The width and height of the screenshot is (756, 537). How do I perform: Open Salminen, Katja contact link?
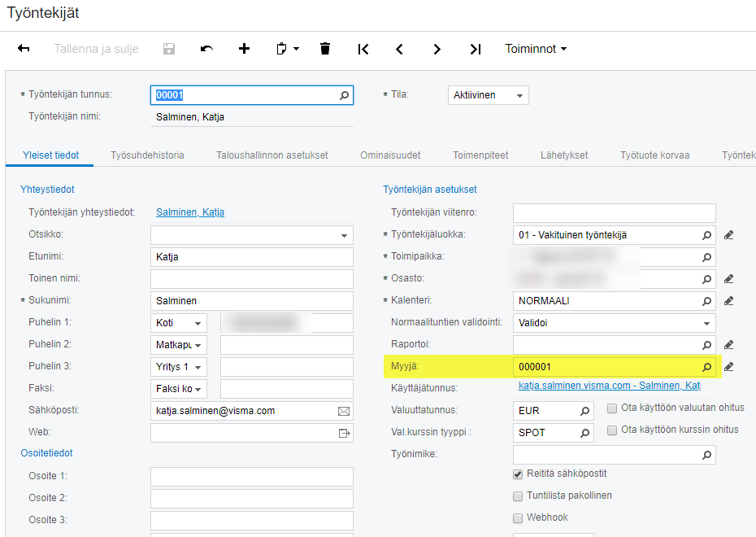point(190,212)
